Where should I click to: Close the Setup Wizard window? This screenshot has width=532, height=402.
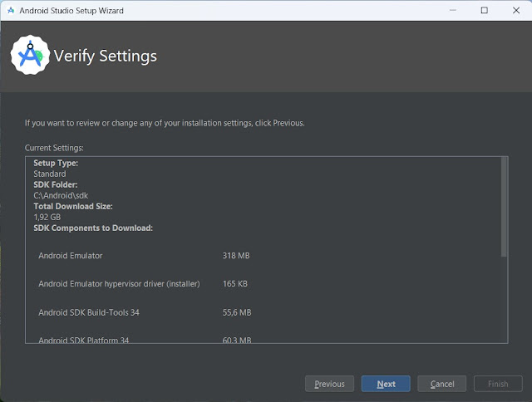click(x=516, y=11)
